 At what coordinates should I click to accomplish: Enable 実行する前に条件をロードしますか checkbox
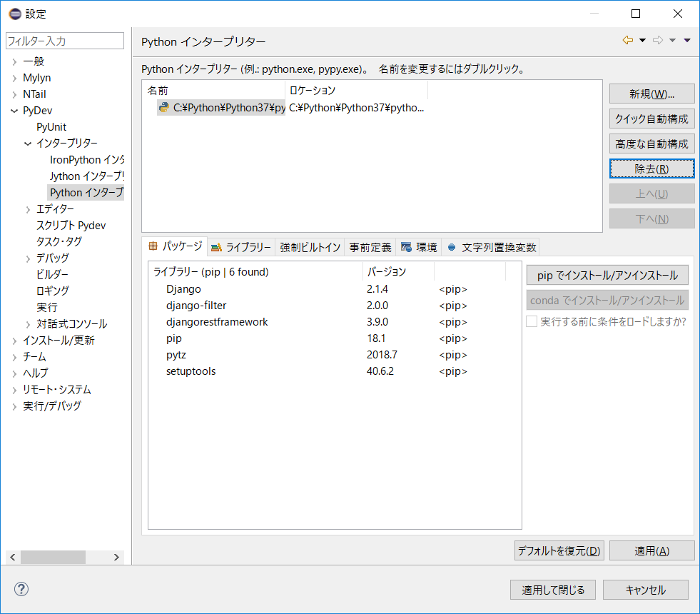coord(532,321)
